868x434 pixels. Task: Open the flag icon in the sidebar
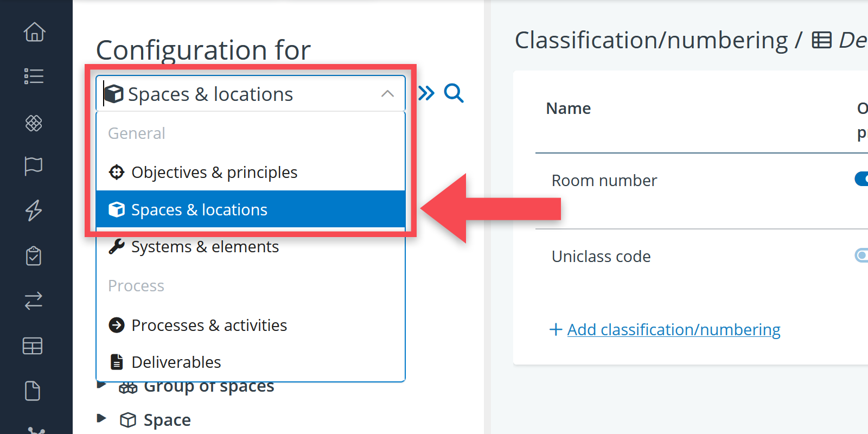(34, 165)
